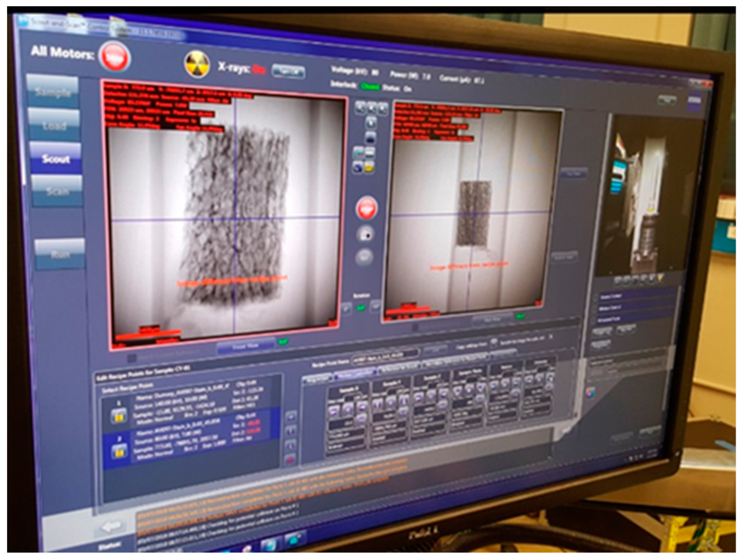Toggle the checkbox below the left X-ray view
Viewport: 741px width, 560px height.
coord(132,359)
